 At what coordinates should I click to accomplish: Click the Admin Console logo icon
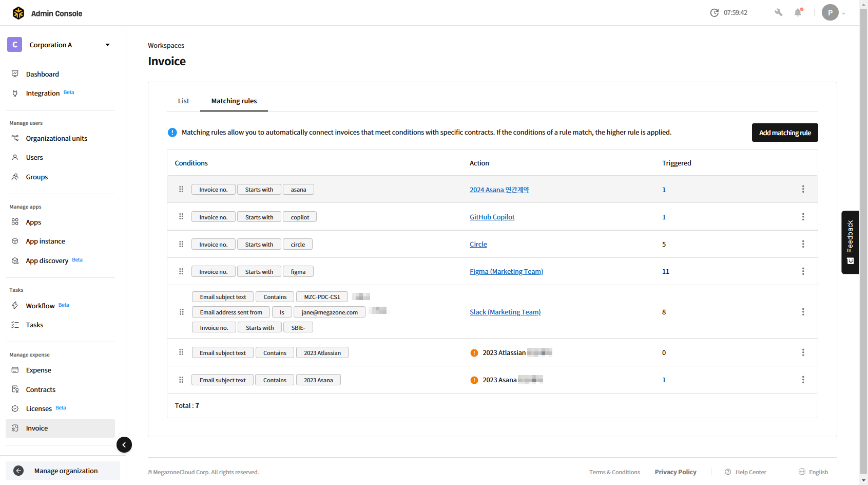coord(18,13)
